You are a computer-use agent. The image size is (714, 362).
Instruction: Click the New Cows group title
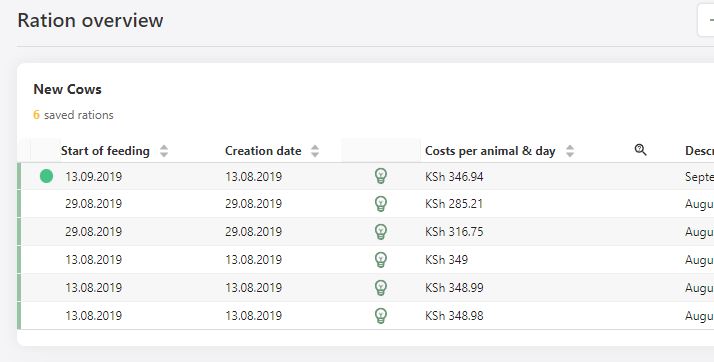click(x=67, y=89)
